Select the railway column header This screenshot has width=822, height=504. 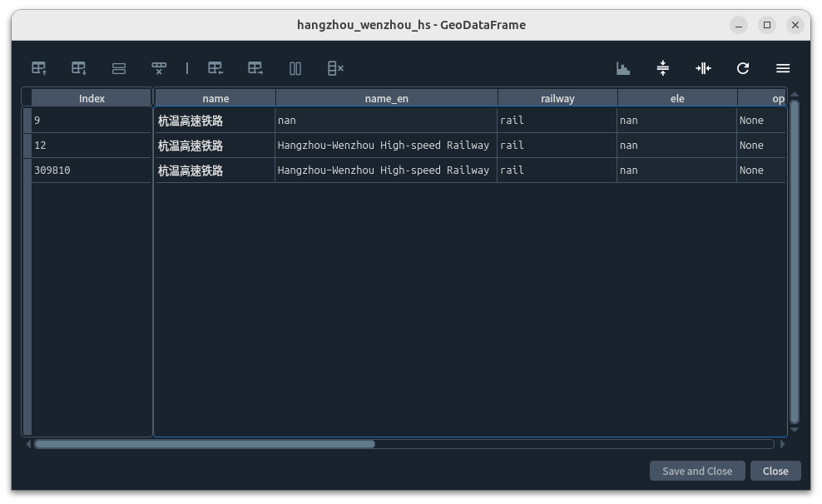tap(557, 98)
